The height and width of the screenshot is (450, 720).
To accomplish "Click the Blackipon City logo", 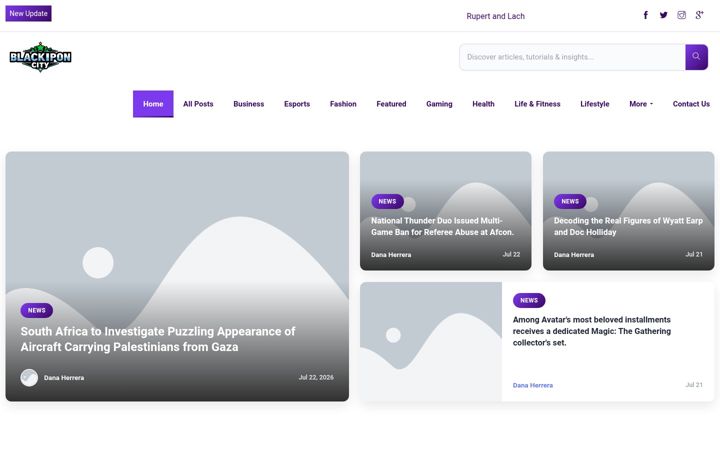I will [40, 57].
